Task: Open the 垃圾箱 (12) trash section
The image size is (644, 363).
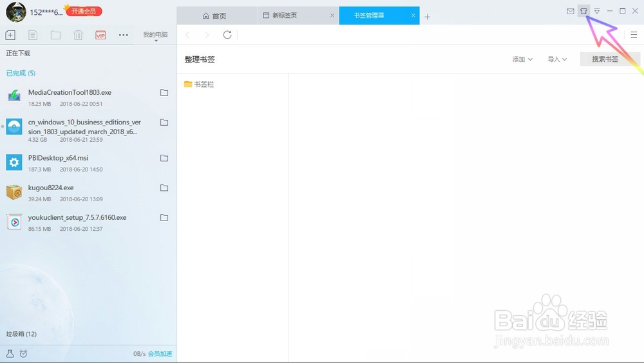Action: [x=21, y=334]
